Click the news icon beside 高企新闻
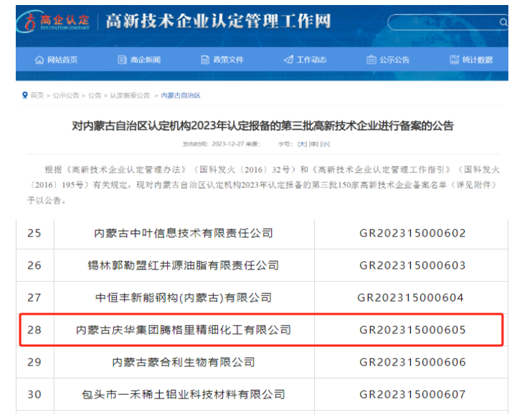522x420 pixels. [122, 60]
